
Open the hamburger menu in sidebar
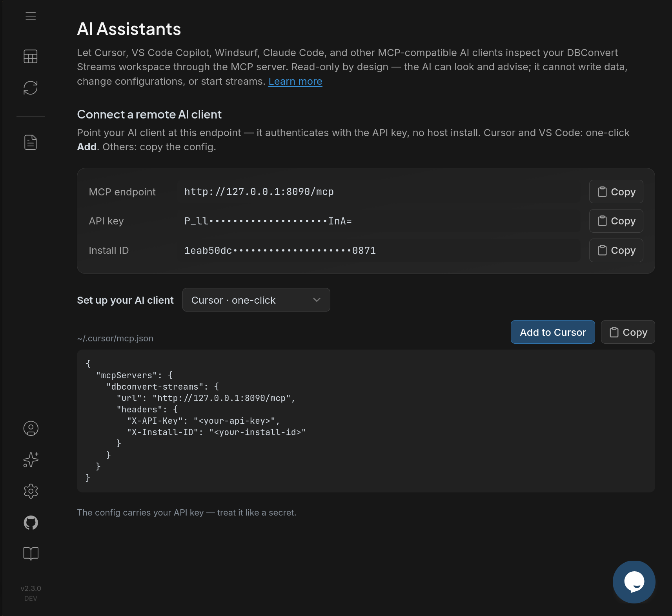pyautogui.click(x=31, y=16)
